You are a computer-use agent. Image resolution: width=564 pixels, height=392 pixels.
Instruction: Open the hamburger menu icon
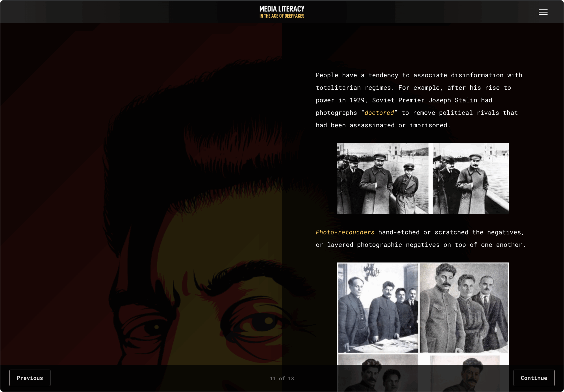[x=543, y=12]
